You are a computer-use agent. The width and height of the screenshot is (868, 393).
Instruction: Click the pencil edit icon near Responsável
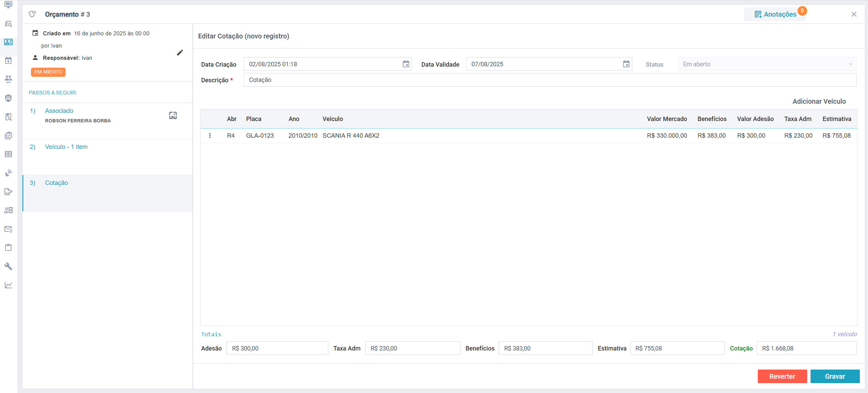(x=180, y=53)
